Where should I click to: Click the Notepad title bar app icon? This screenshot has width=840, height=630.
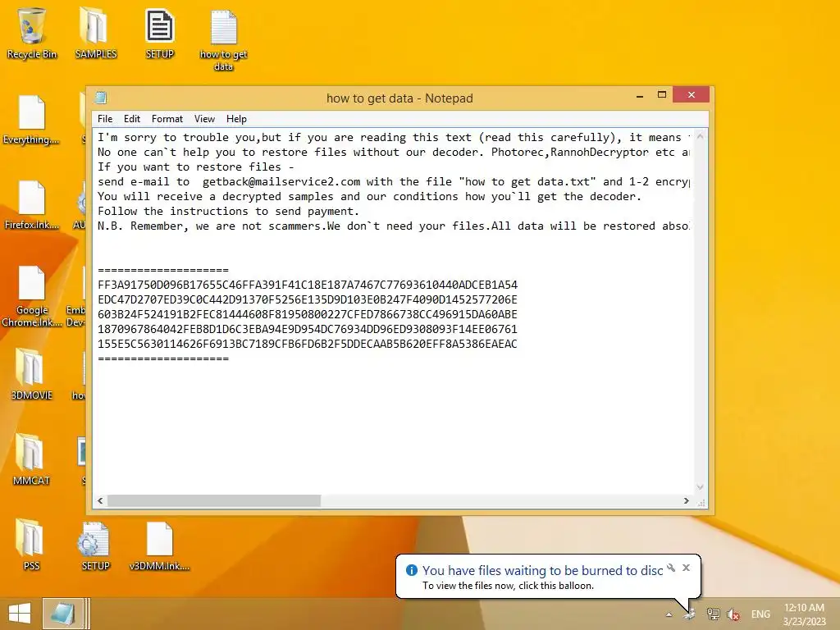[101, 98]
